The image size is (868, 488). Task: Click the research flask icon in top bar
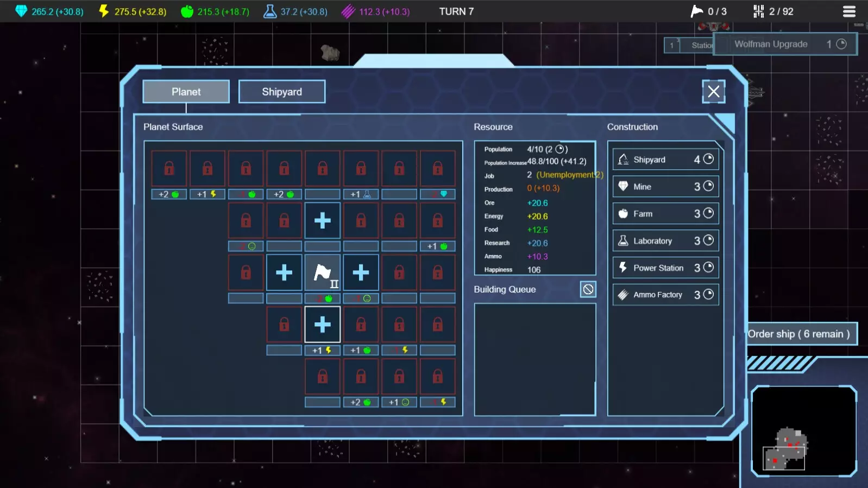pyautogui.click(x=270, y=11)
